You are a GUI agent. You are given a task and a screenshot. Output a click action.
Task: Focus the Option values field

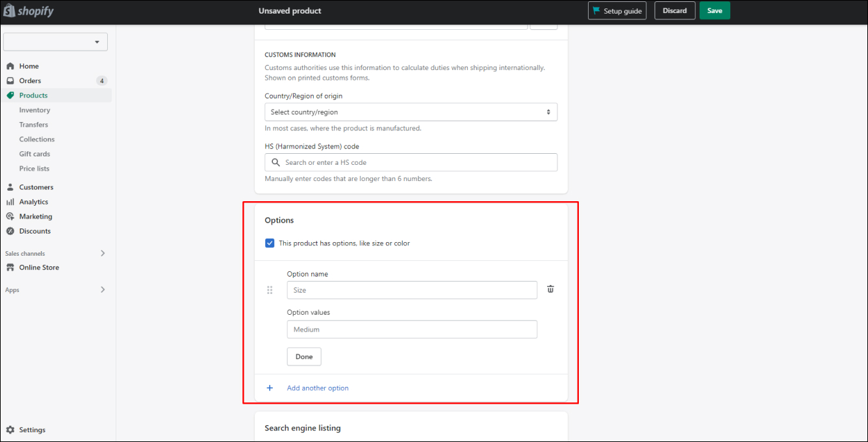[x=412, y=329]
